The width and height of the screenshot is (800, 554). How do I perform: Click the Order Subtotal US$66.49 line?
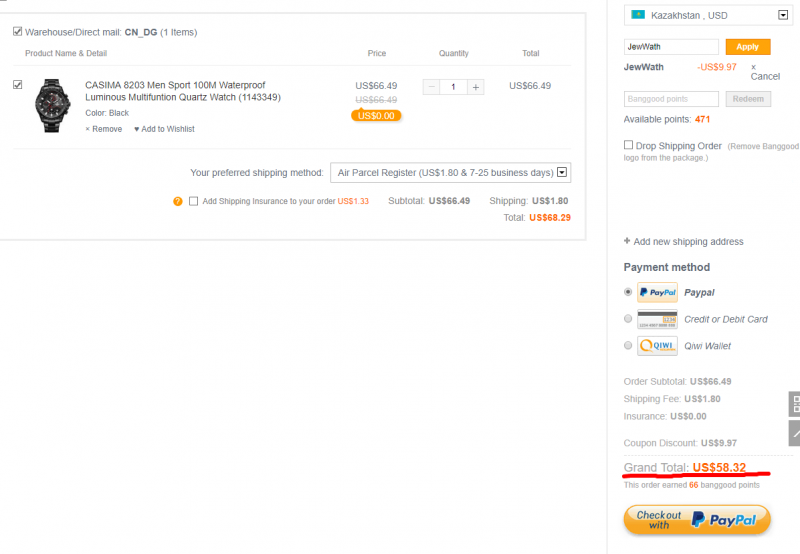pyautogui.click(x=677, y=382)
